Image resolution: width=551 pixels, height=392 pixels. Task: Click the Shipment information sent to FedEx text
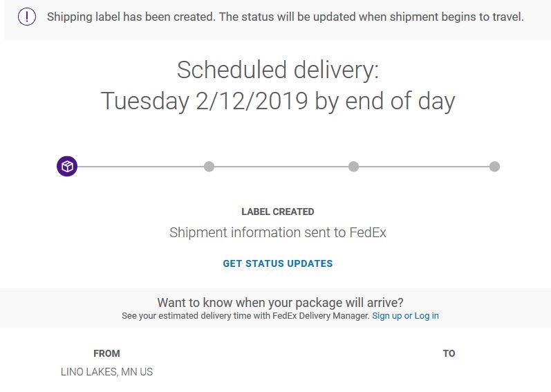[278, 232]
